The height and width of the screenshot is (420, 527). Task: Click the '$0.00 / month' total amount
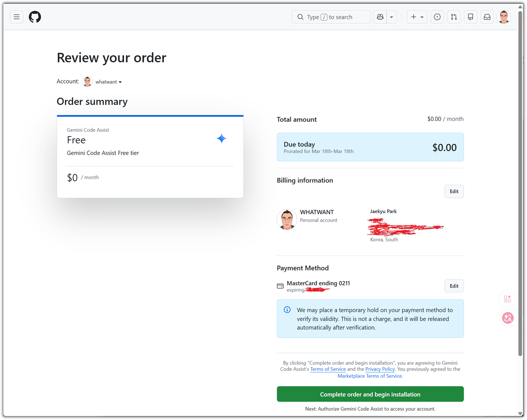pyautogui.click(x=445, y=119)
